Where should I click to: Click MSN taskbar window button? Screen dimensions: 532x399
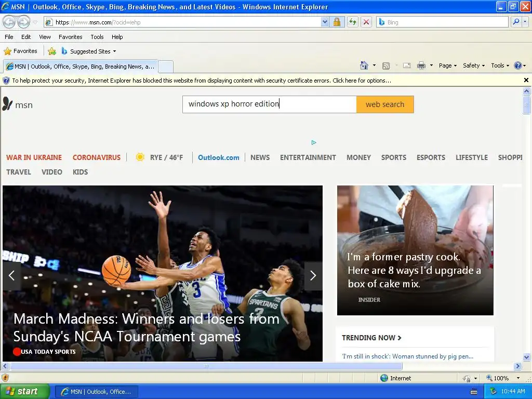point(96,392)
